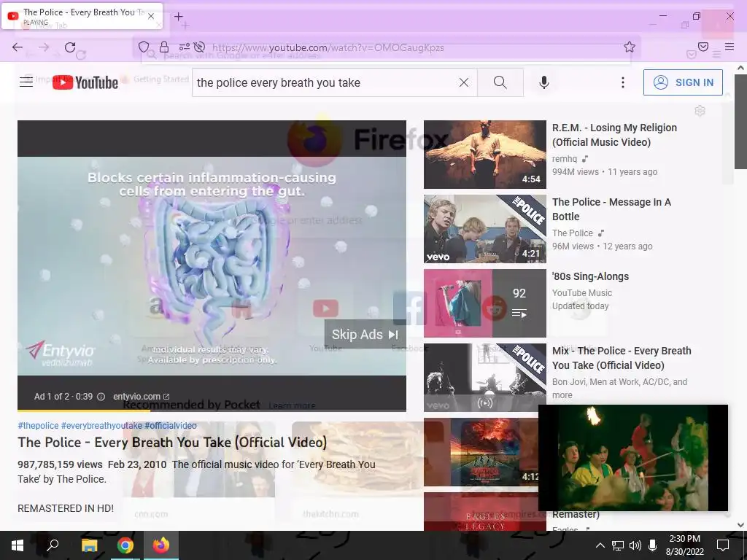The height and width of the screenshot is (560, 747).
Task: Close the 'The Police - Every Breath You Take' tab
Action: pyautogui.click(x=151, y=16)
